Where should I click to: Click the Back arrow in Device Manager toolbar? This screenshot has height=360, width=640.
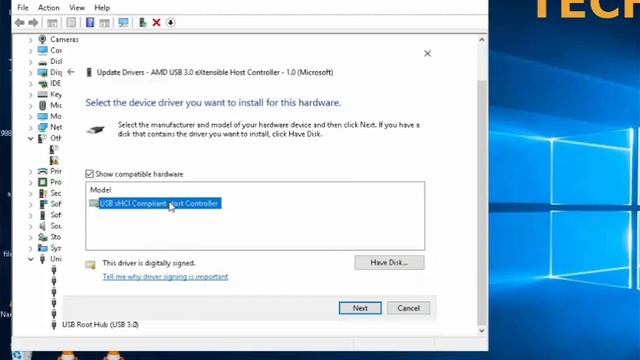(19, 22)
